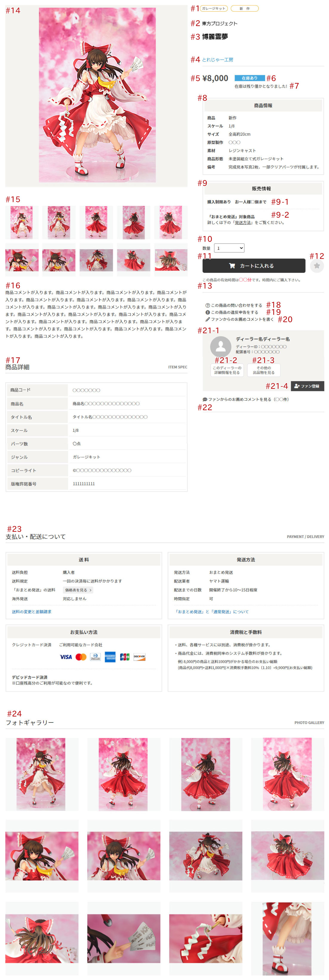Click the dealer profile avatar icon

point(220,346)
